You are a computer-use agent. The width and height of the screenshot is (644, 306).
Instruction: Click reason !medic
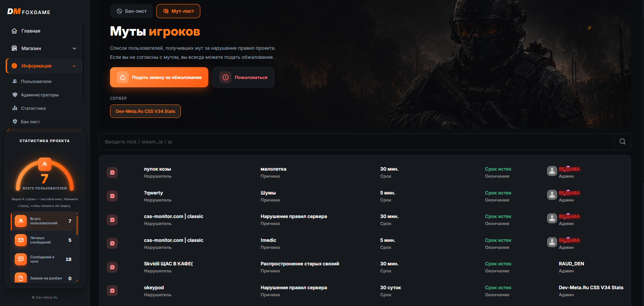pos(268,240)
